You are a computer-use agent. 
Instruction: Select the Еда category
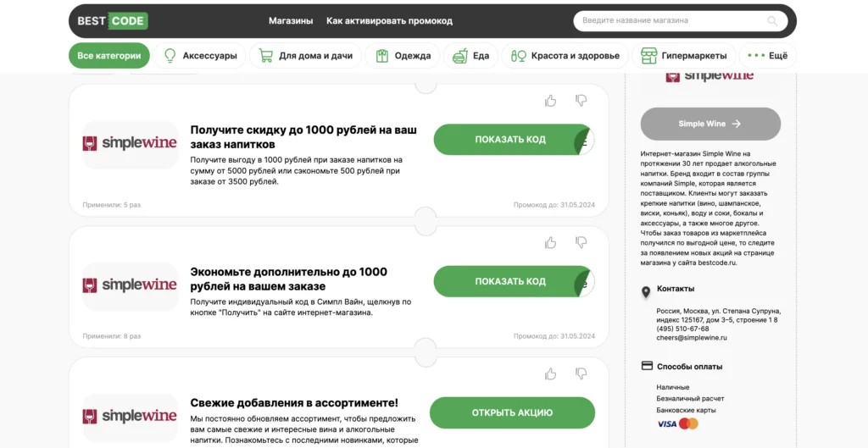click(x=470, y=56)
